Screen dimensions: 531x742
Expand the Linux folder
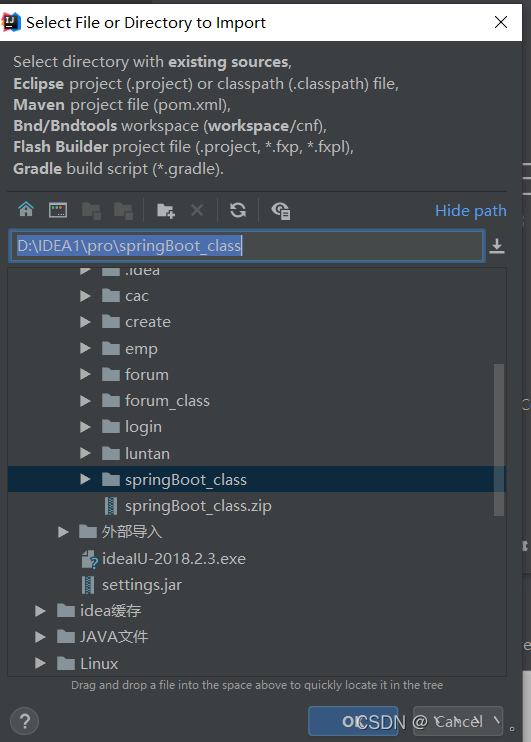tap(40, 663)
